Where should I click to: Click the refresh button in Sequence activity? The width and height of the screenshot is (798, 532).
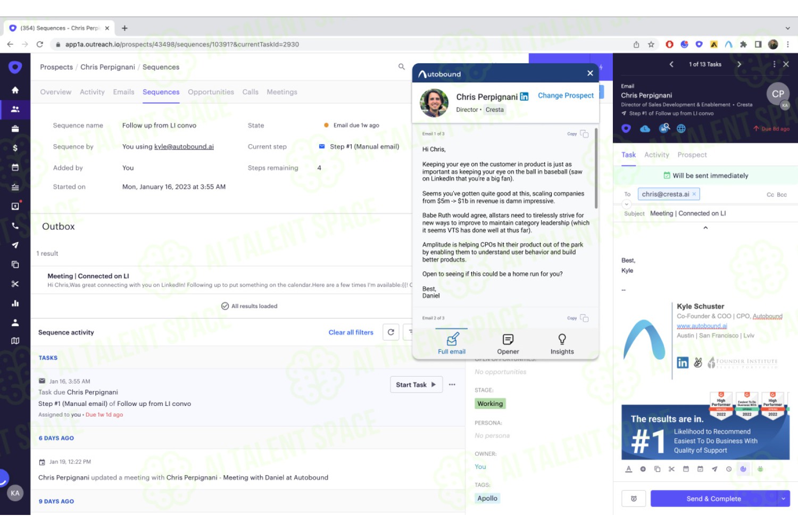tap(391, 332)
